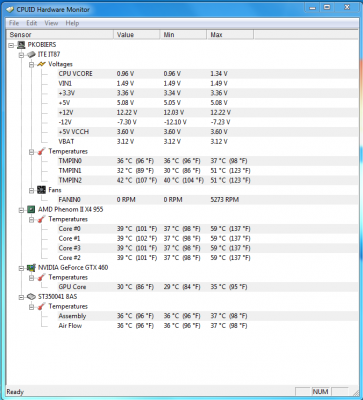Open the View menu
The image size is (363, 400).
[x=51, y=23]
